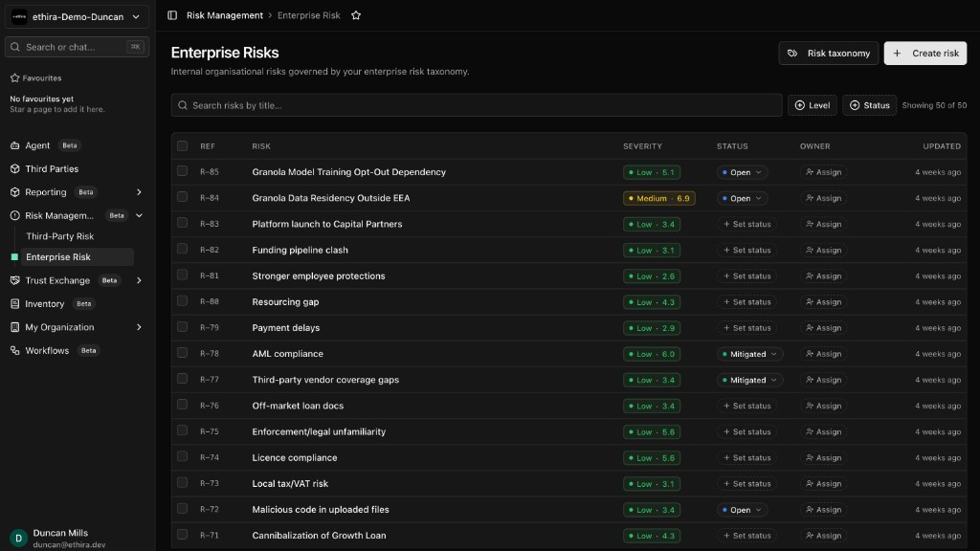Open Workflows from the sidebar
Image resolution: width=980 pixels, height=551 pixels.
(47, 350)
